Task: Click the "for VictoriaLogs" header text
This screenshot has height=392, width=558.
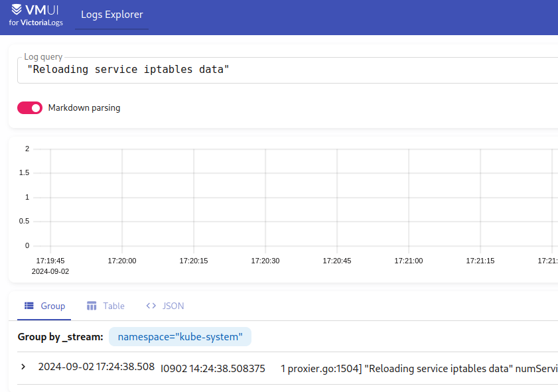Action: pyautogui.click(x=36, y=23)
